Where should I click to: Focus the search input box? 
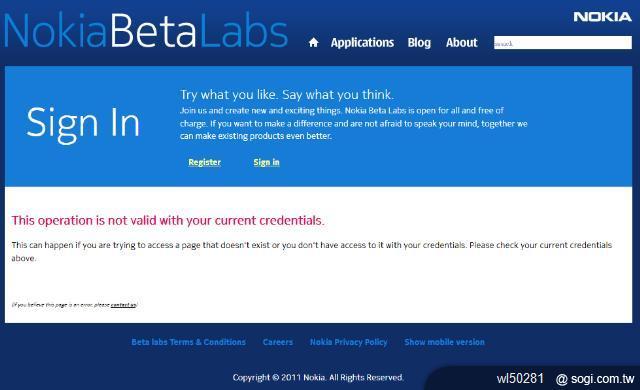(563, 43)
